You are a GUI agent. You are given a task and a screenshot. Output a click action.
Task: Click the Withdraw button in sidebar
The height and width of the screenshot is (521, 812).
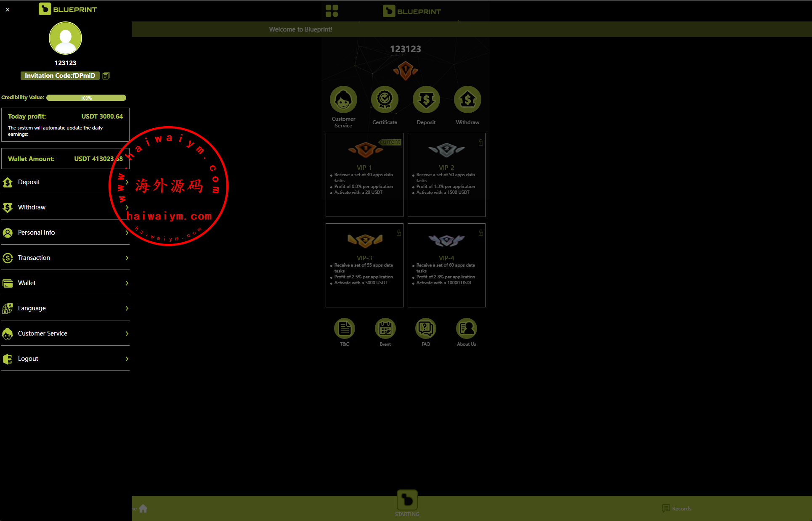[65, 207]
